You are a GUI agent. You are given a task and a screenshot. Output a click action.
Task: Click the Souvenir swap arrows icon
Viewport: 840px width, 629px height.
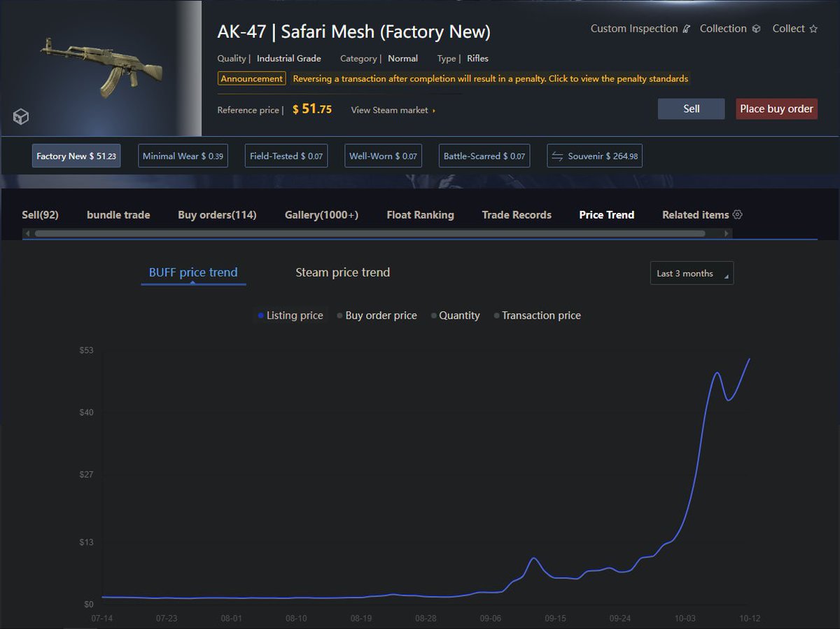tap(558, 156)
